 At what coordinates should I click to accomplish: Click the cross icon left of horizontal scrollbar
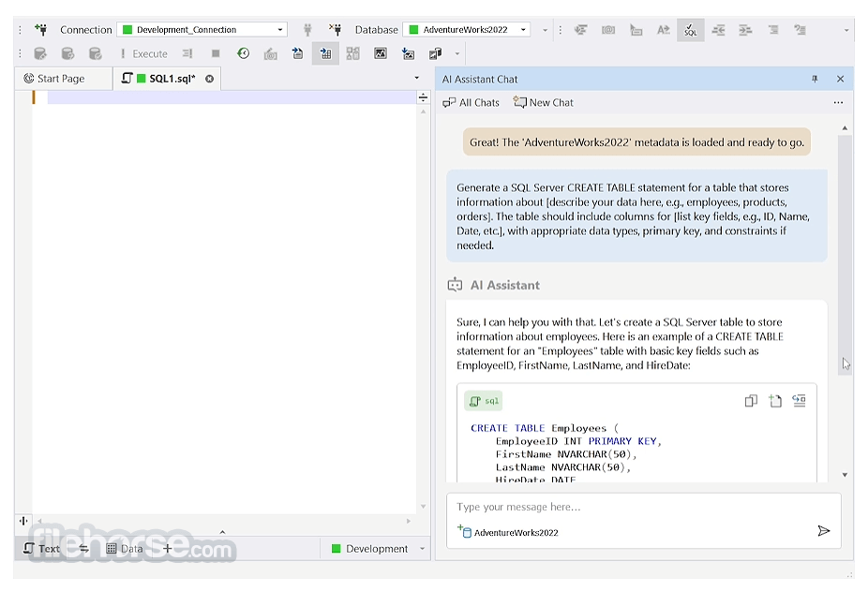pos(23,521)
